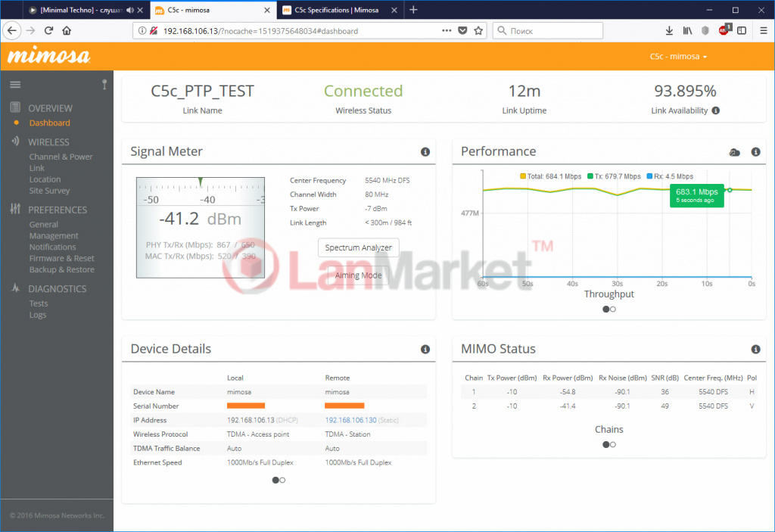Click the Performance panel info icon
This screenshot has width=775, height=532.
pos(755,152)
